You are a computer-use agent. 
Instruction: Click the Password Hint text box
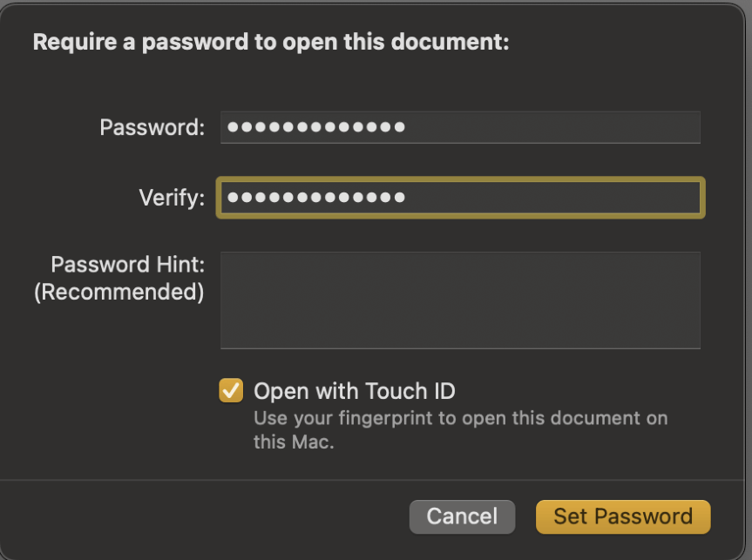(x=460, y=300)
